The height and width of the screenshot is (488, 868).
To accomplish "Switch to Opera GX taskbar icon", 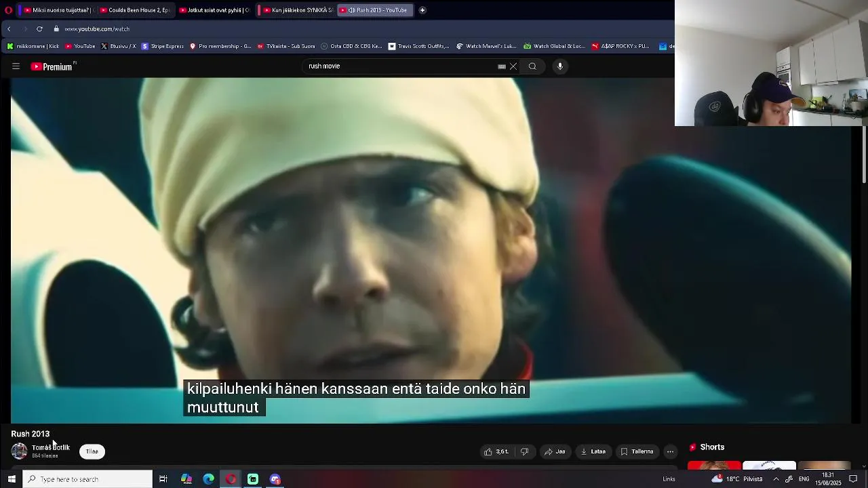I will (231, 479).
